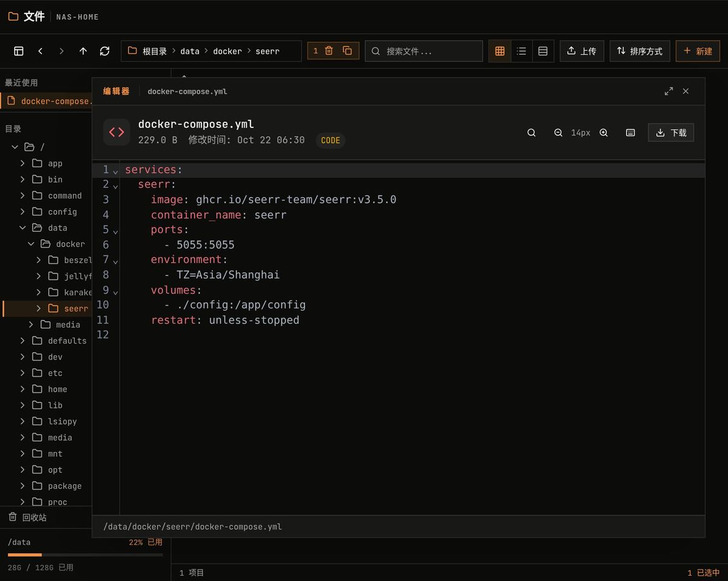Viewport: 728px width, 581px height.
Task: Open 排序方式 sort options
Action: click(640, 51)
